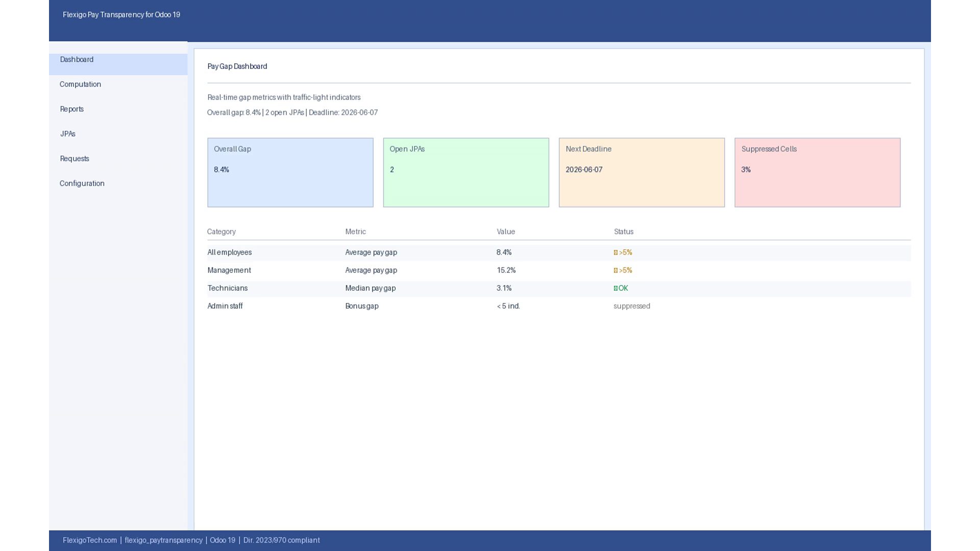
Task: Click the All employees row '>5%' status
Action: point(623,253)
